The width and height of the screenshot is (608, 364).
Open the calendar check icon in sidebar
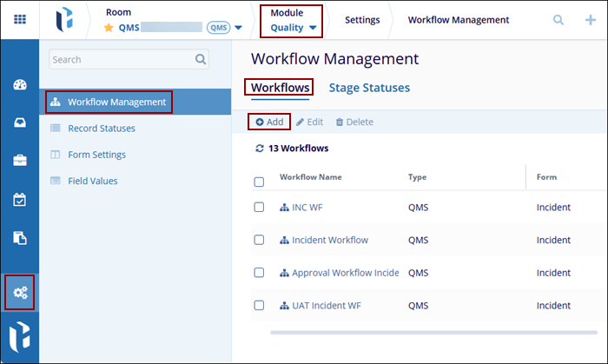tap(19, 199)
